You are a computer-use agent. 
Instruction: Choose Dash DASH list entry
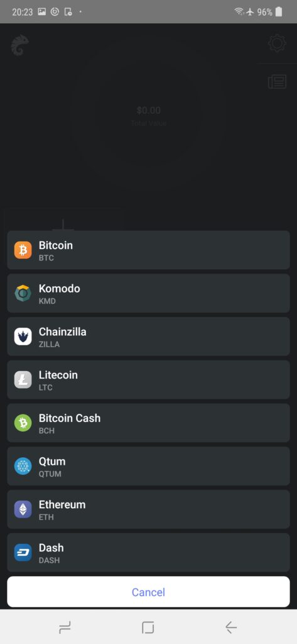pos(148,552)
